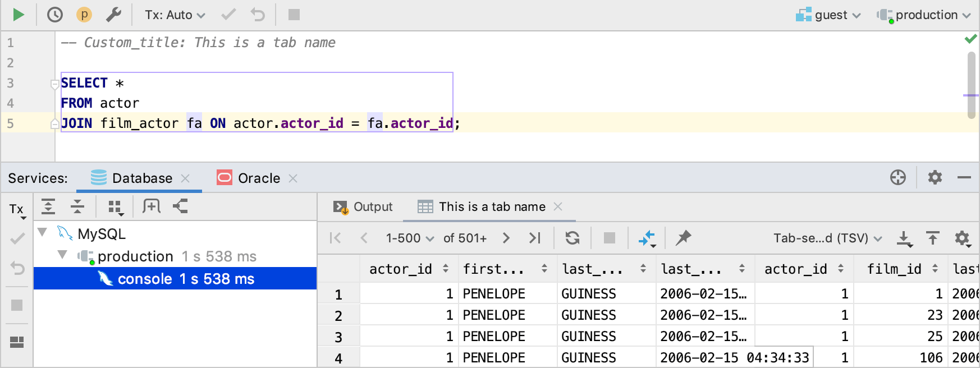The width and height of the screenshot is (980, 368).
Task: Click the editor vertical scrollbar
Action: coord(972,85)
